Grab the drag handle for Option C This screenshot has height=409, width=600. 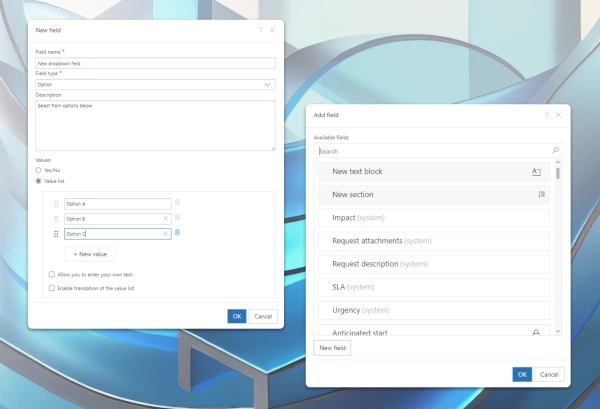point(56,234)
